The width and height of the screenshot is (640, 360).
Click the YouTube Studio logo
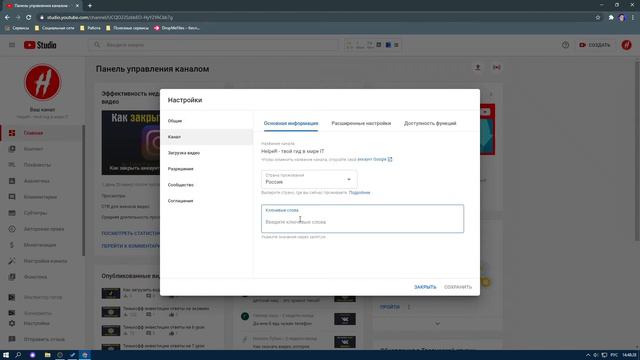point(40,45)
